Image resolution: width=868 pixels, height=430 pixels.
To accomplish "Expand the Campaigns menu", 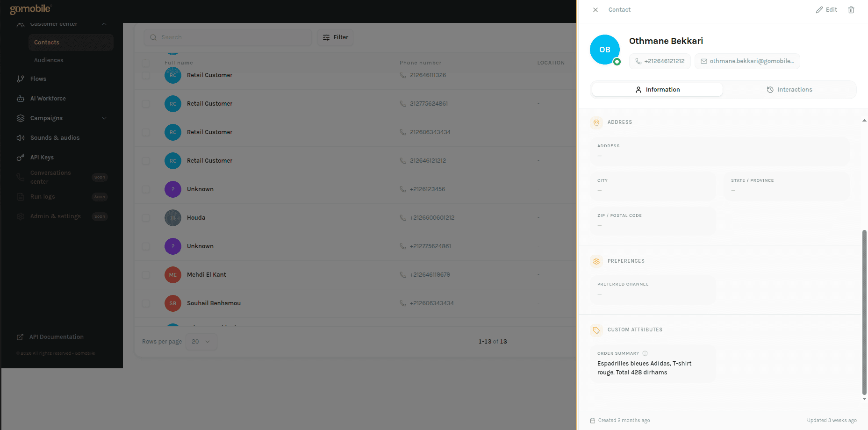I will (104, 118).
